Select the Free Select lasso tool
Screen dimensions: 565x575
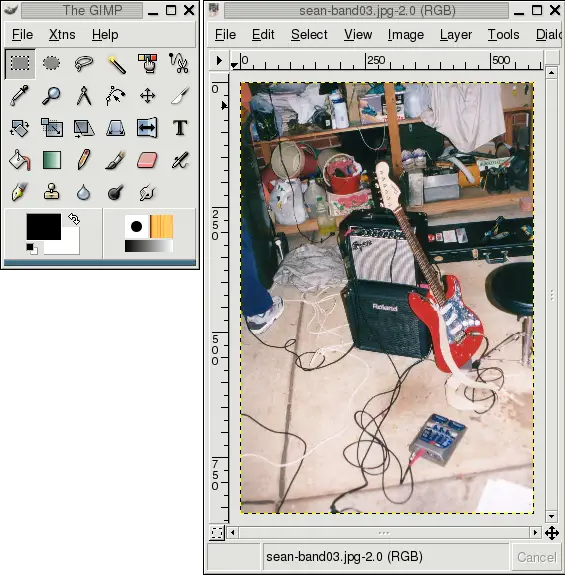(x=84, y=63)
